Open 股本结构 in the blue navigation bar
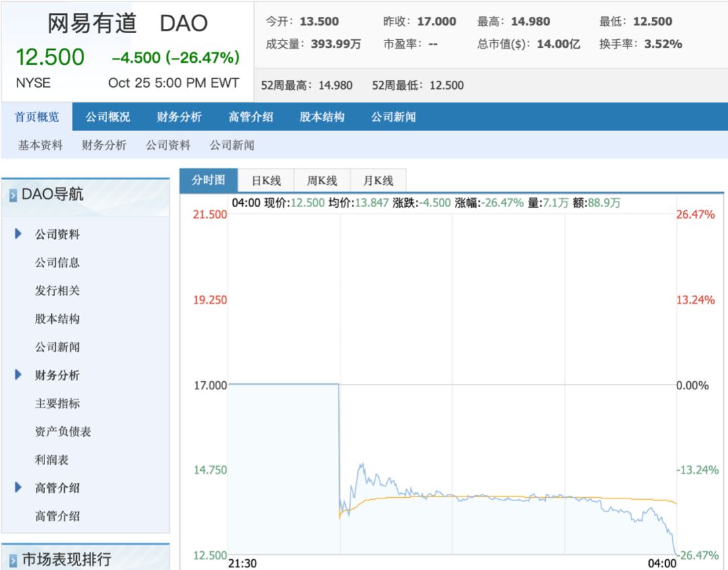The image size is (728, 570). [x=322, y=117]
